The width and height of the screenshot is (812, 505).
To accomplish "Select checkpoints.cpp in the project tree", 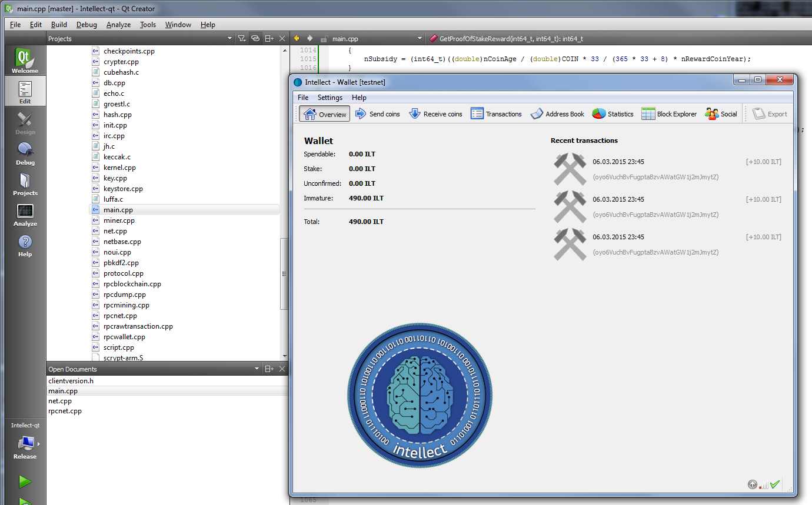I will (x=129, y=51).
